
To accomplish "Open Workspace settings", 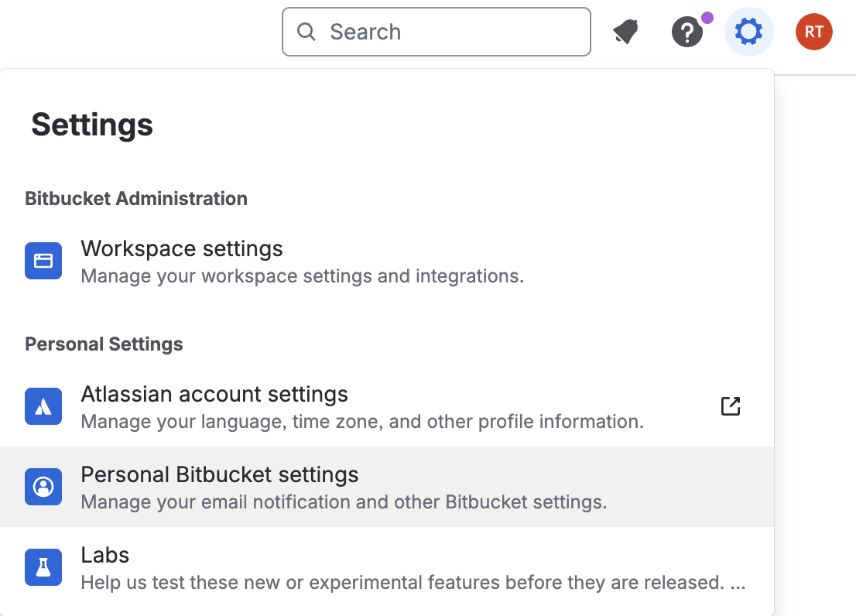I will 182,249.
